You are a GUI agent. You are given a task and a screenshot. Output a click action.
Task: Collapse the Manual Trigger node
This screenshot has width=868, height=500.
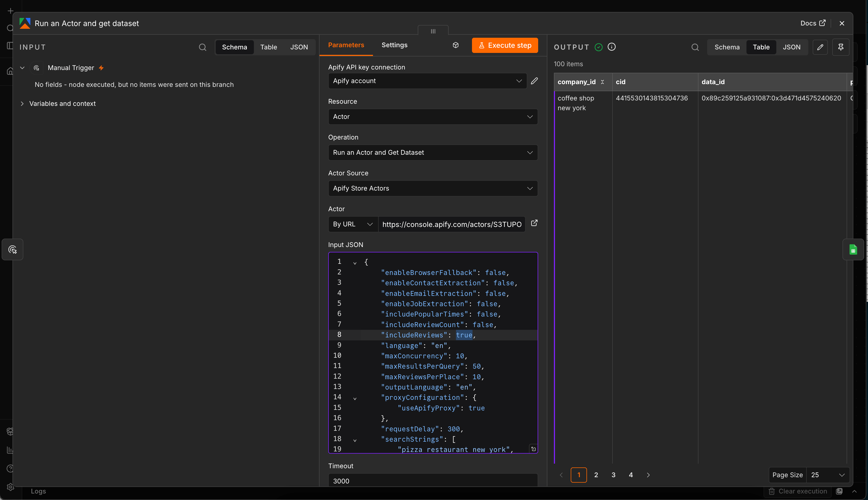click(22, 68)
